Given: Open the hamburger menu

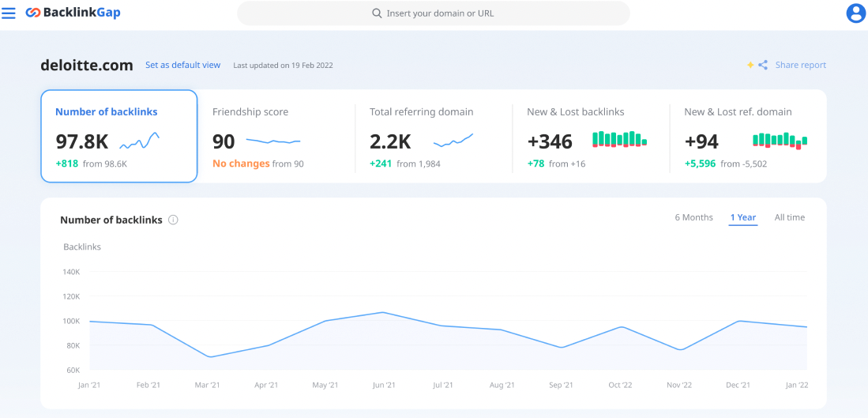Looking at the screenshot, I should coord(9,13).
